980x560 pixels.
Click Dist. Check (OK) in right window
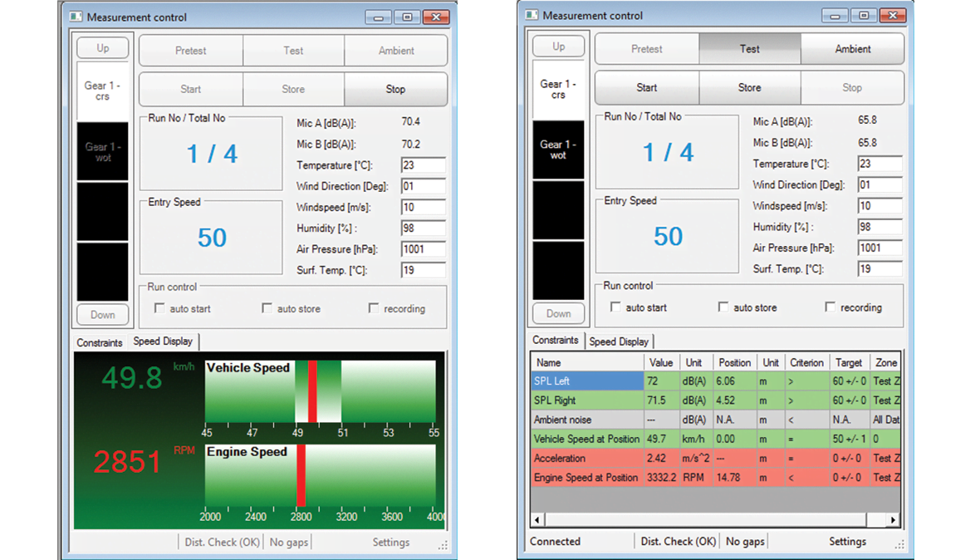point(679,541)
